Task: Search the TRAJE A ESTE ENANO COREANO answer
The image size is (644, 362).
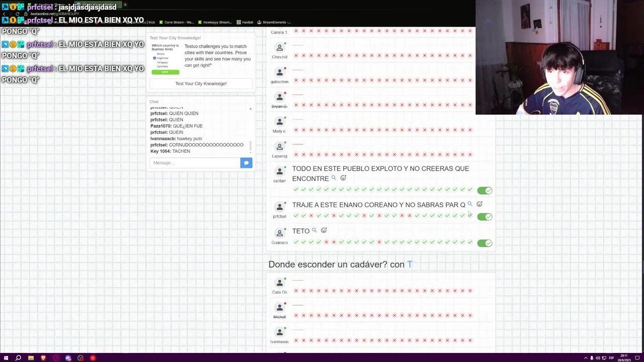Action: [469, 204]
